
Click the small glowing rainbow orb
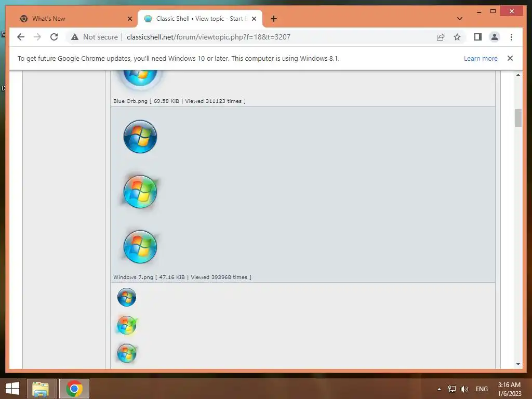(x=127, y=325)
